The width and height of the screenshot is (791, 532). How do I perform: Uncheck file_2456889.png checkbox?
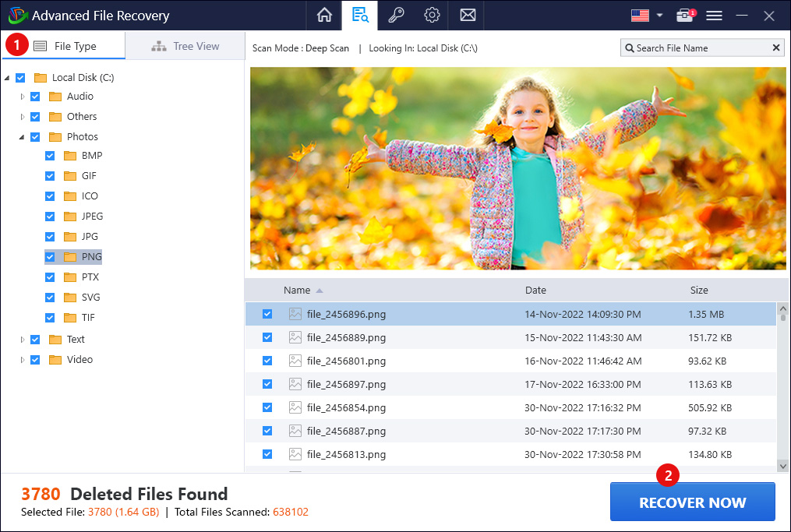tap(267, 337)
